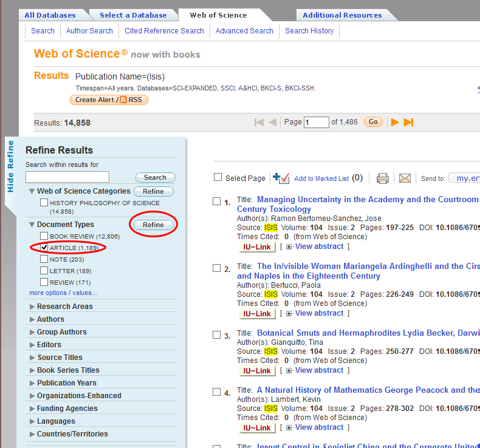Collapse Web of Science Categories section
This screenshot has width=480, height=448.
click(32, 191)
